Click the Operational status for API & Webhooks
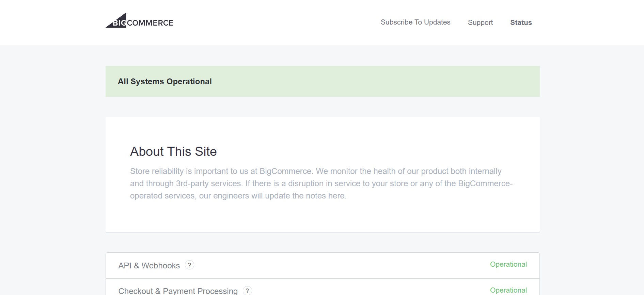 (x=508, y=264)
